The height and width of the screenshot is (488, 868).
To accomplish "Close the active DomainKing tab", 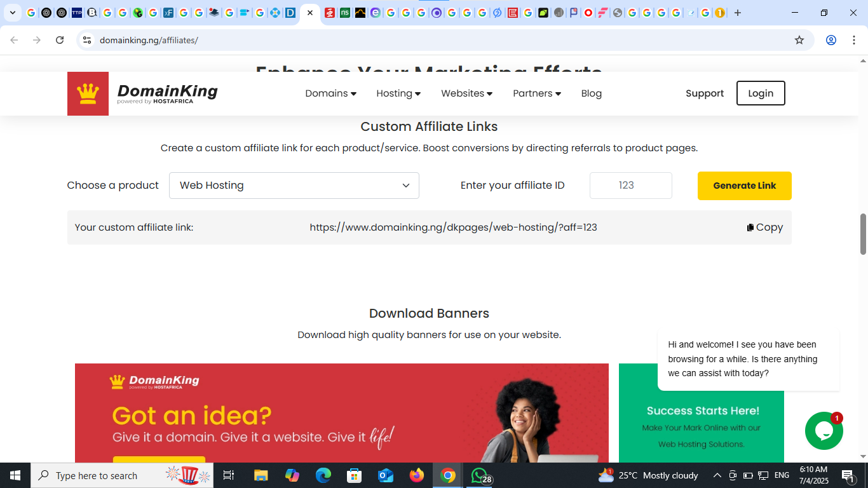I will [310, 13].
